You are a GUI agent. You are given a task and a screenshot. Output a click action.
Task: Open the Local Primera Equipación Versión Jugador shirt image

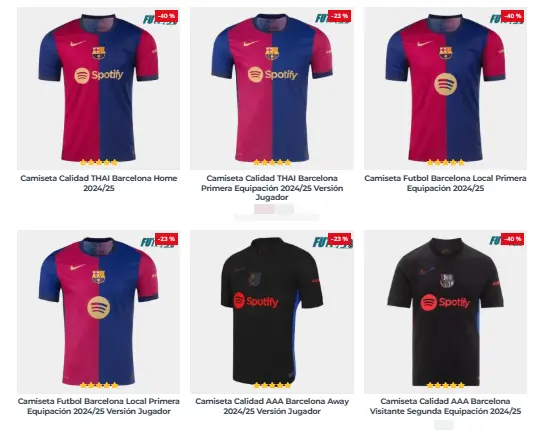click(x=98, y=311)
